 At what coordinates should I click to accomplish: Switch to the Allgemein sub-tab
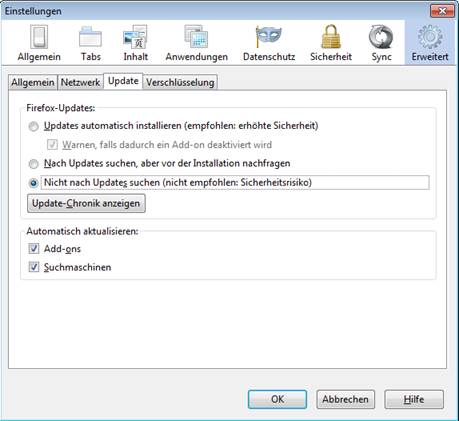(x=33, y=82)
